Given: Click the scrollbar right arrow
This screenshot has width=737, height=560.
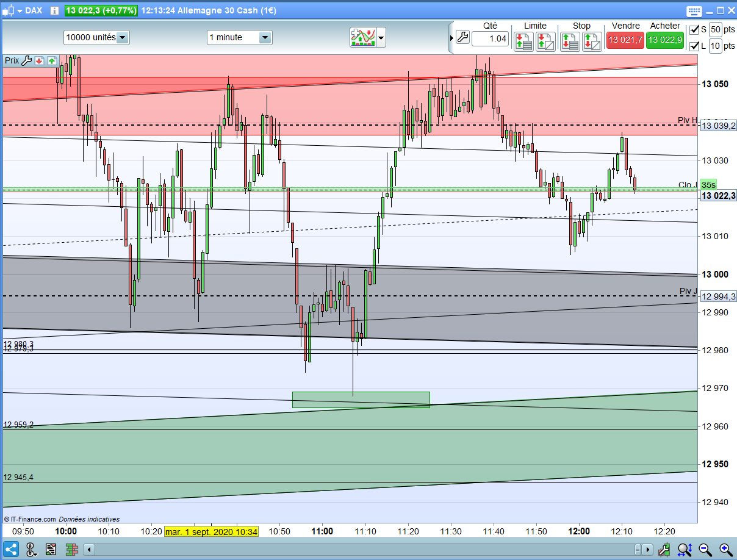Looking at the screenshot, I should pyautogui.click(x=649, y=550).
